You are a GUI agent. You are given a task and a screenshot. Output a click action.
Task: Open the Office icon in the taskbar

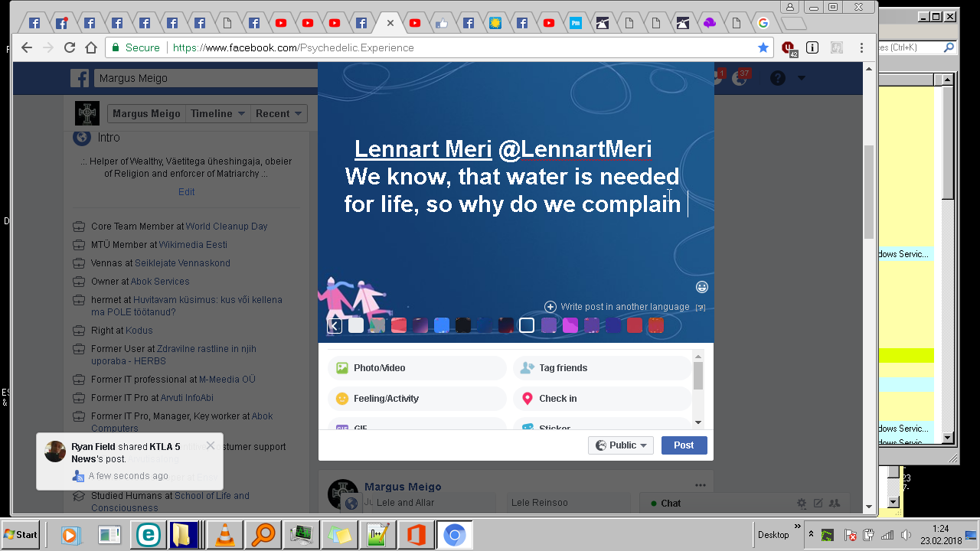416,534
